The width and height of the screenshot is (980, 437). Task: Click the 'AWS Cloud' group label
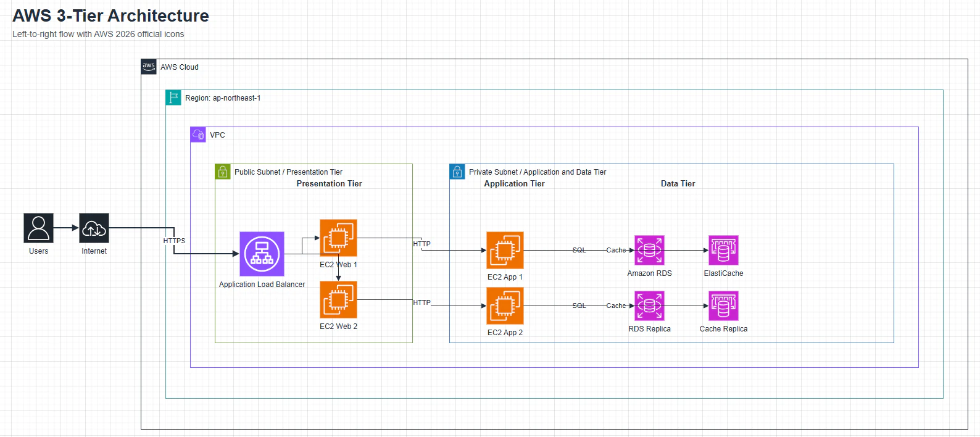(x=180, y=67)
